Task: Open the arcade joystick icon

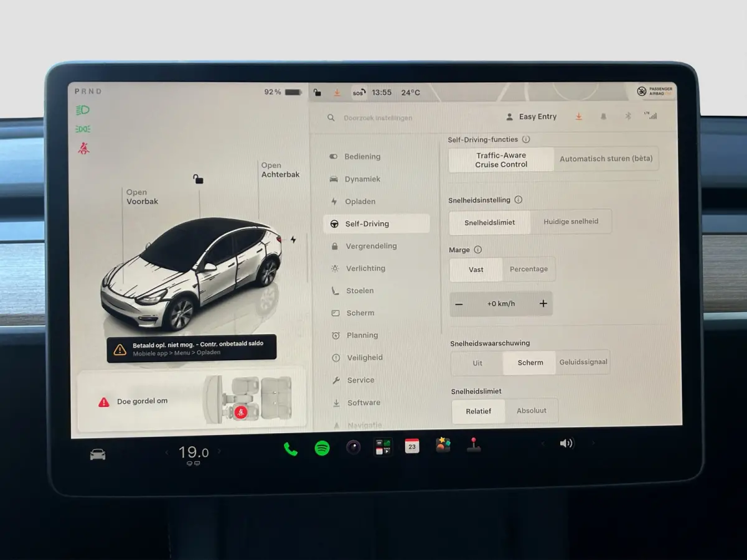Action: click(474, 445)
